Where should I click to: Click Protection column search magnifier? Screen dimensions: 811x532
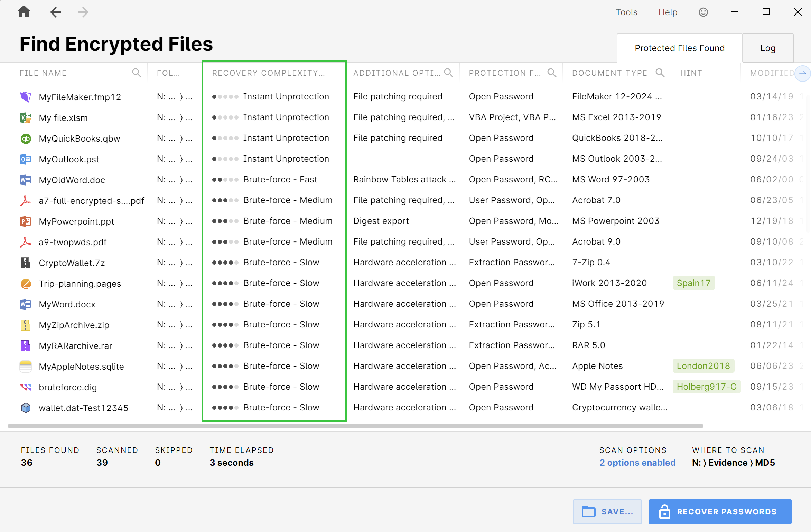coord(552,73)
